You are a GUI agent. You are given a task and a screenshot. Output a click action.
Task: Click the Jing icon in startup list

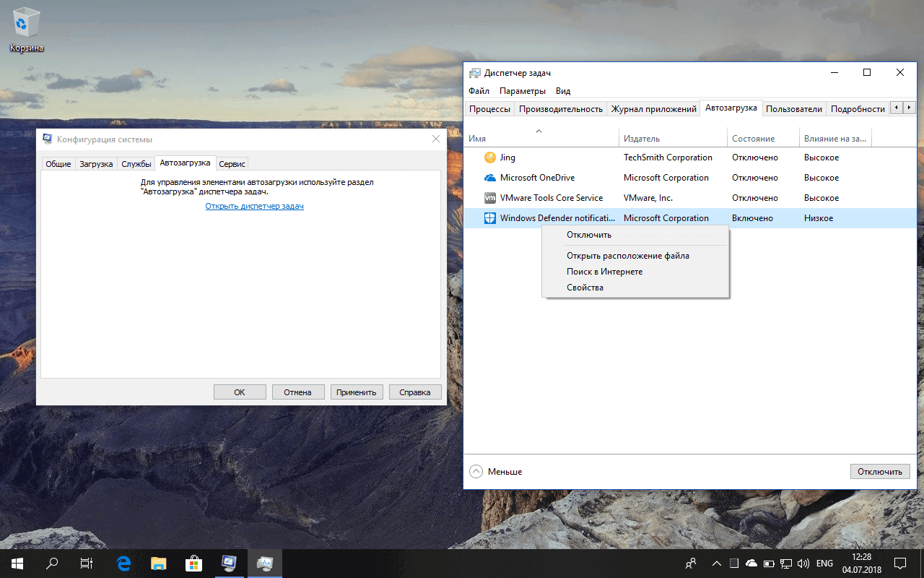click(489, 158)
